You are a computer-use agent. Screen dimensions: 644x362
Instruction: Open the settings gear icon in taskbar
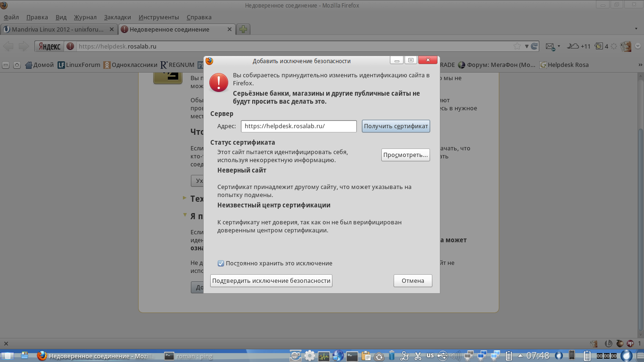pyautogui.click(x=310, y=356)
